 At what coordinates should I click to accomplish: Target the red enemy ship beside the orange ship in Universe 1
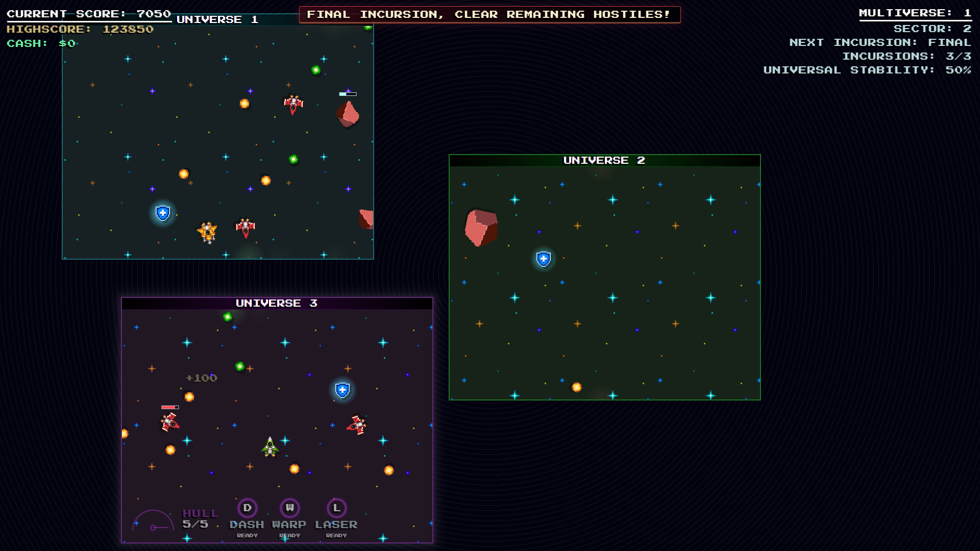(246, 228)
